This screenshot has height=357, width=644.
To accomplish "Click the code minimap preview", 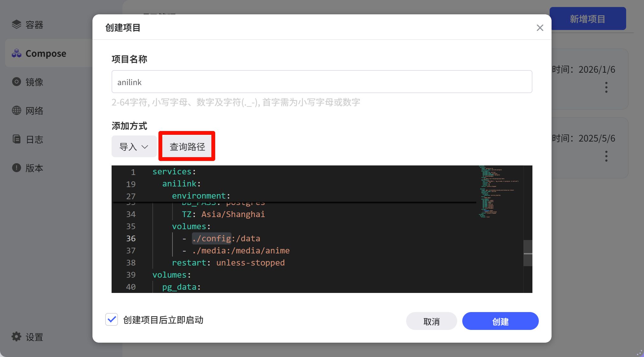I will click(x=499, y=192).
